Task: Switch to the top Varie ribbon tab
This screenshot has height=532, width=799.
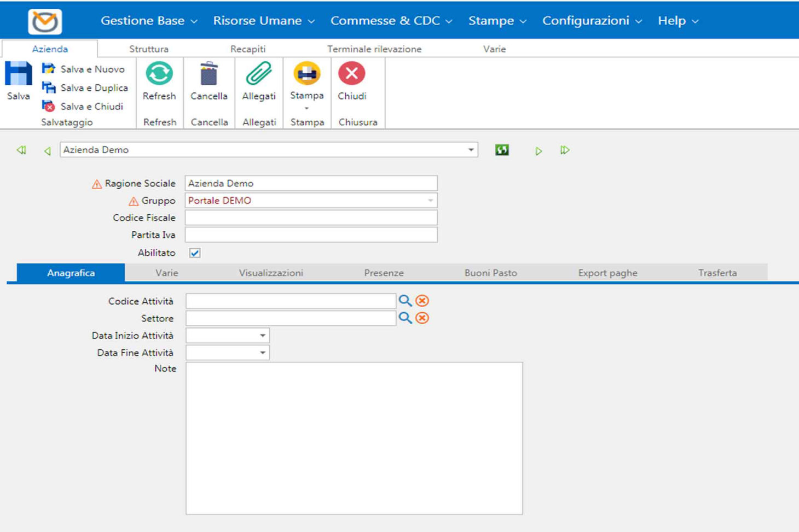Action: point(494,49)
